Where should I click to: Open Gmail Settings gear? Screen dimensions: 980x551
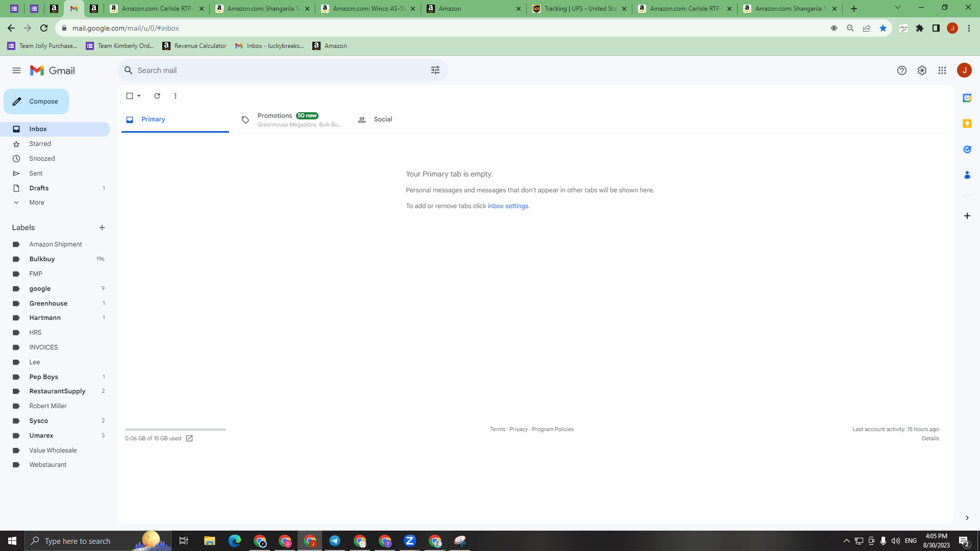(922, 70)
